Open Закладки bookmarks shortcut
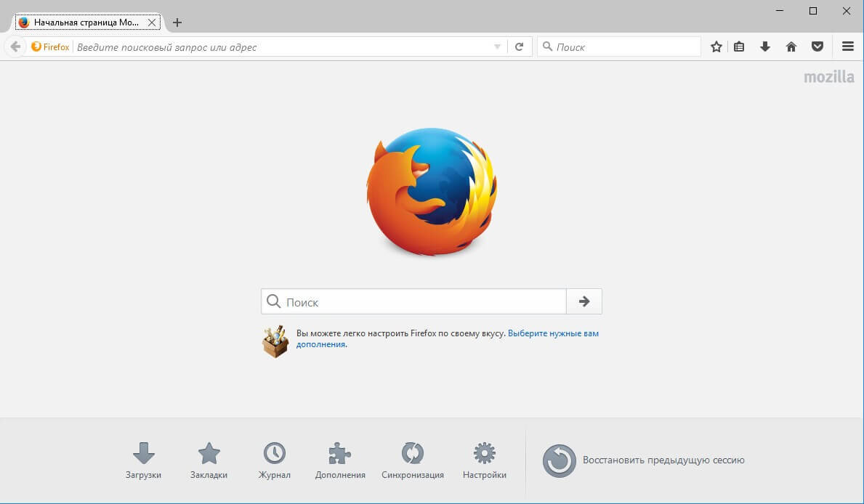 pyautogui.click(x=209, y=460)
